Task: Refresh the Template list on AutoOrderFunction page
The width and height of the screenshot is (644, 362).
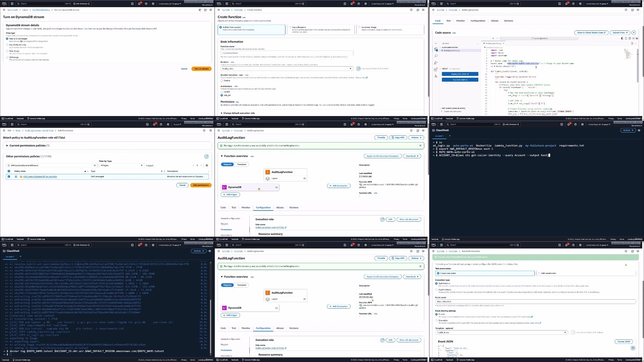Action: [x=573, y=333]
